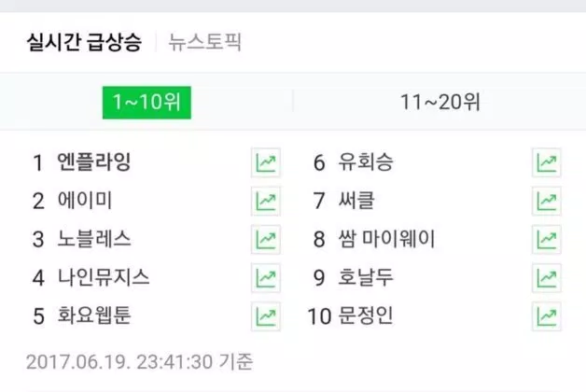Switch to the 뉴스토픽 tab
This screenshot has height=392, width=586.
pos(204,41)
